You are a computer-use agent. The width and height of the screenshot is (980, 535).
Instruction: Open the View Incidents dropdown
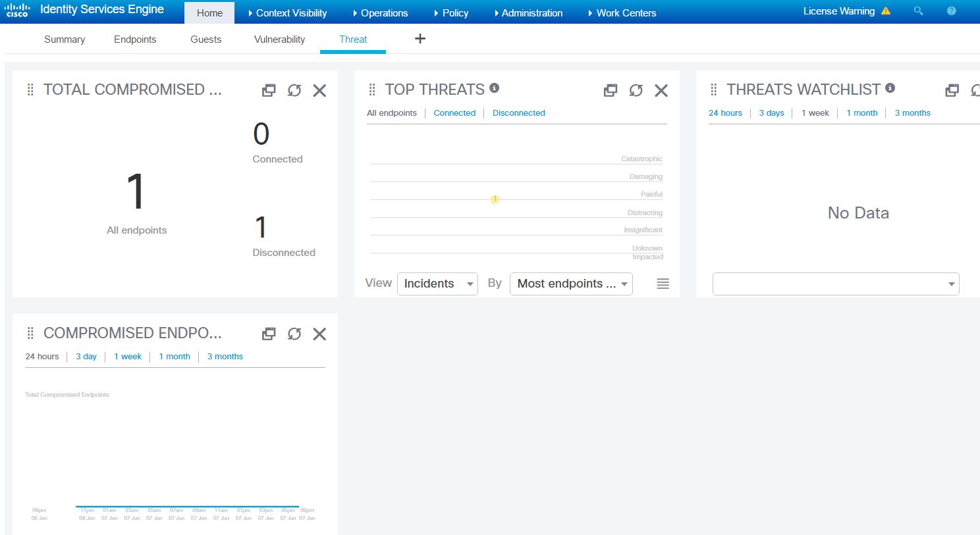click(437, 284)
